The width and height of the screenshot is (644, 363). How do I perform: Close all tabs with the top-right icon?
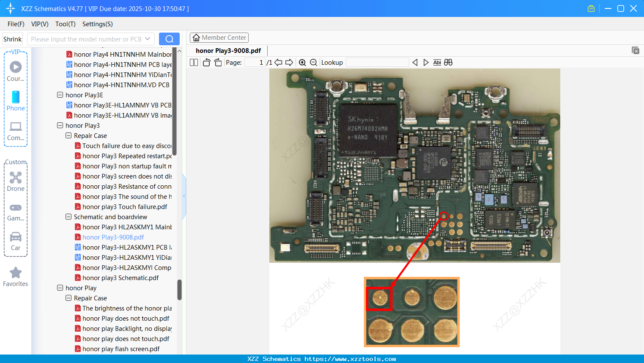pyautogui.click(x=636, y=50)
